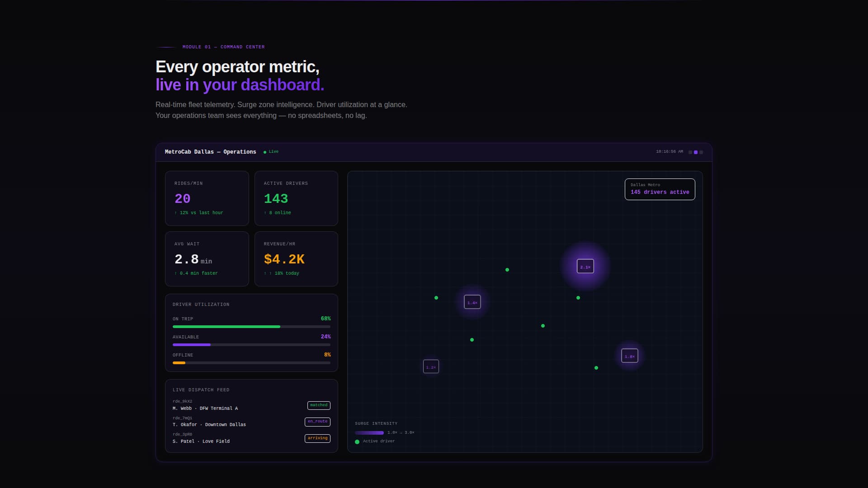This screenshot has width=868, height=488.
Task: Click the Rides/Min metric card
Action: tap(207, 198)
